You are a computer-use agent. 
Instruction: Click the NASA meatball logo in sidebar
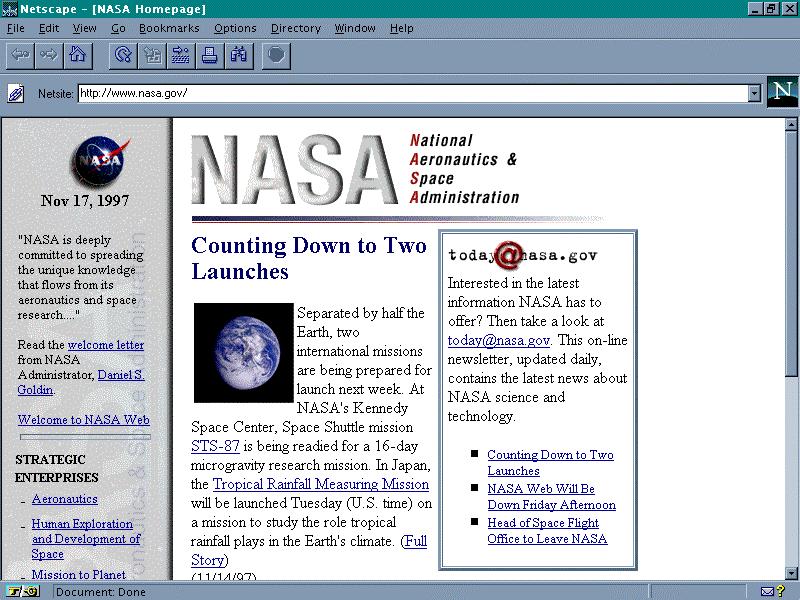[99, 162]
